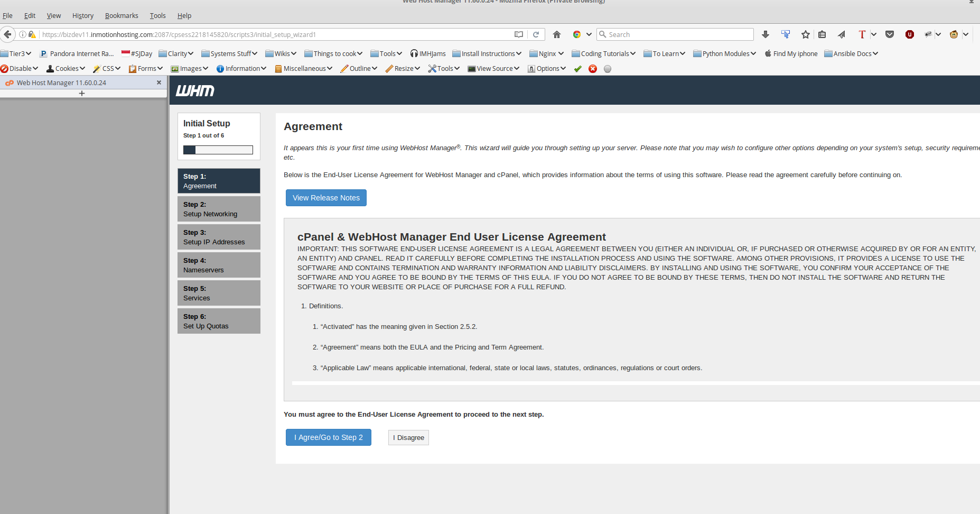
Task: Bookmark this page with the star icon
Action: pos(805,34)
